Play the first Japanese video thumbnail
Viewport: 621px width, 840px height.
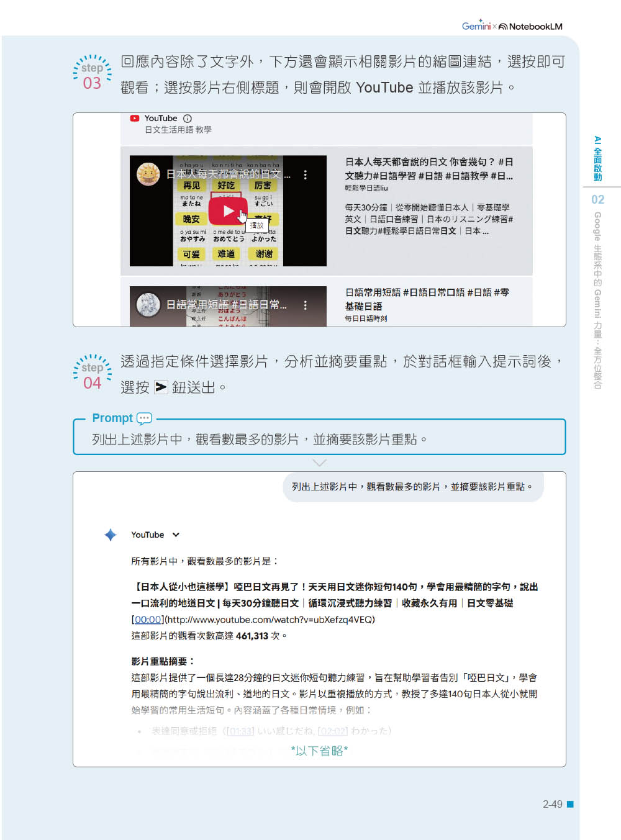[x=228, y=211]
